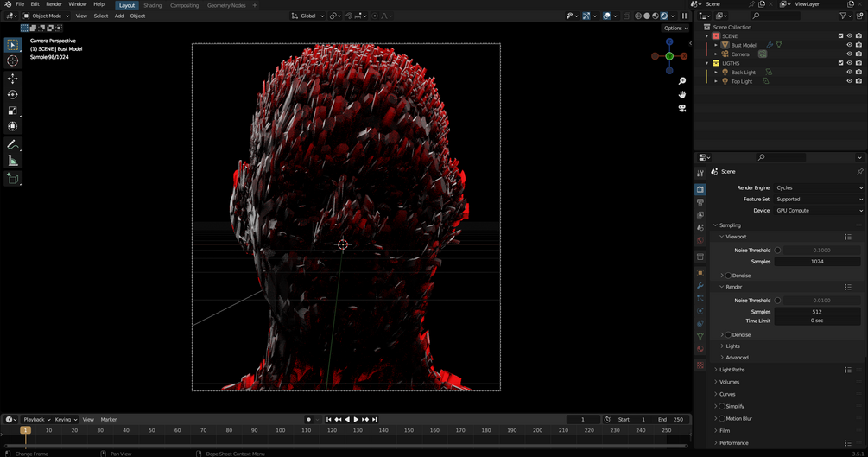Select the Rotate tool
The image size is (868, 457).
click(x=12, y=95)
